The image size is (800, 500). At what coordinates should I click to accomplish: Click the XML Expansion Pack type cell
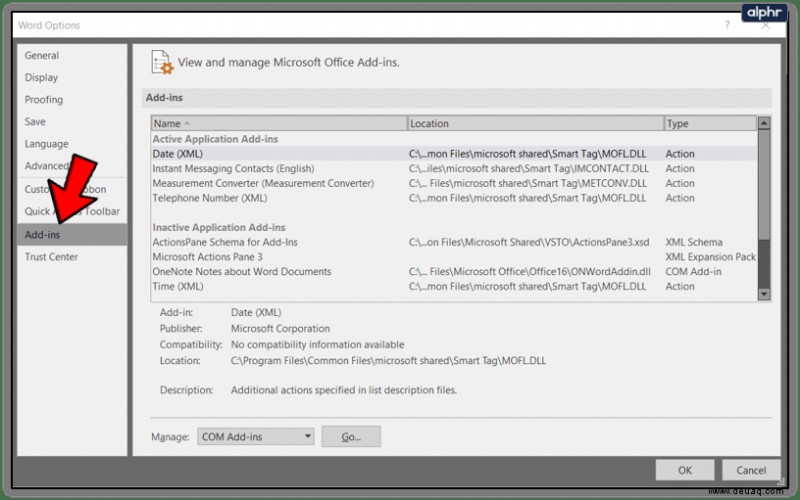(x=711, y=257)
